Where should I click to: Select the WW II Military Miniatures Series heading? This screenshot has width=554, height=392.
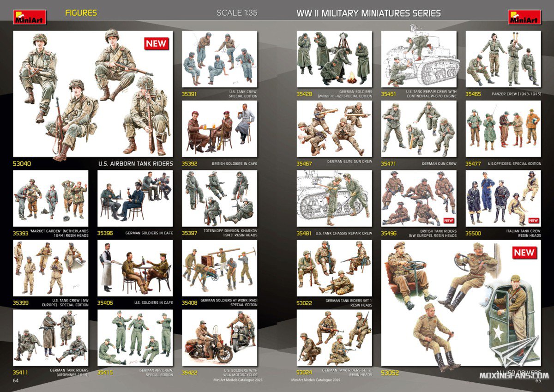point(368,13)
